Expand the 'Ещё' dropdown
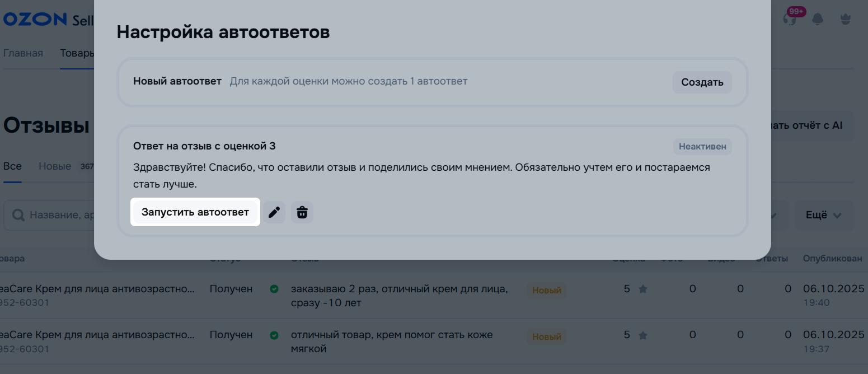This screenshot has height=374, width=868. [824, 216]
